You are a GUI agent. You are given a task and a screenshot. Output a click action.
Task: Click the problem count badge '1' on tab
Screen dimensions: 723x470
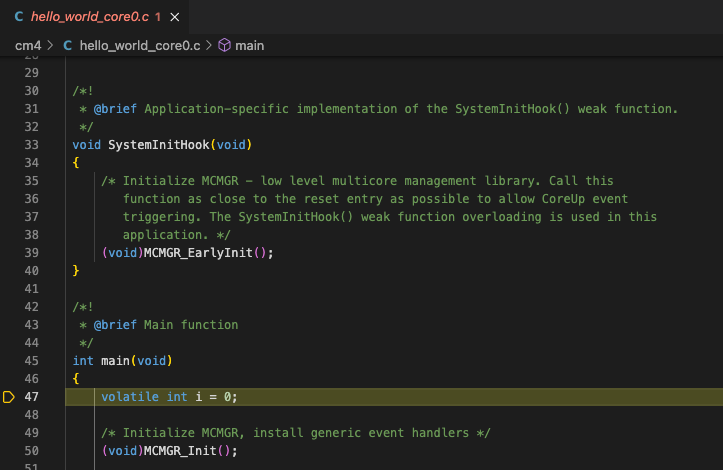click(x=158, y=17)
